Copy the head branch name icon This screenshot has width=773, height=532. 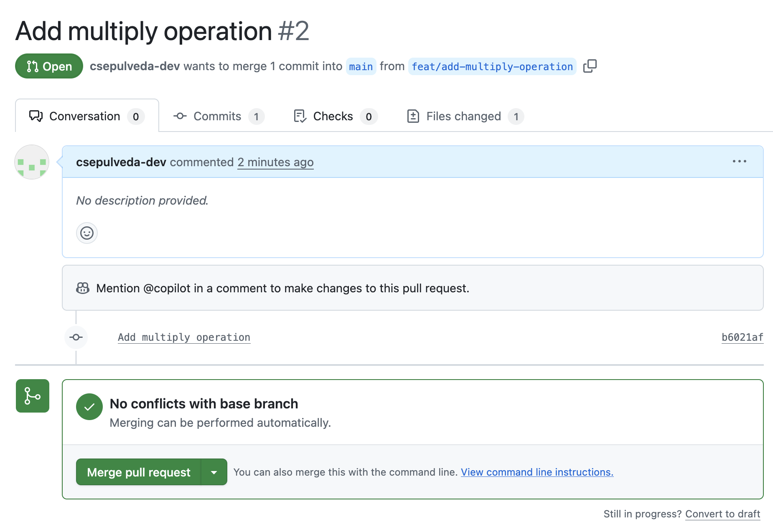(590, 66)
